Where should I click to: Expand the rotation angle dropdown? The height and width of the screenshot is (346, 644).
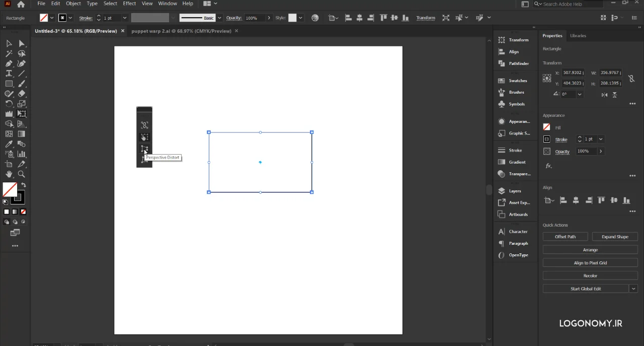tap(580, 94)
